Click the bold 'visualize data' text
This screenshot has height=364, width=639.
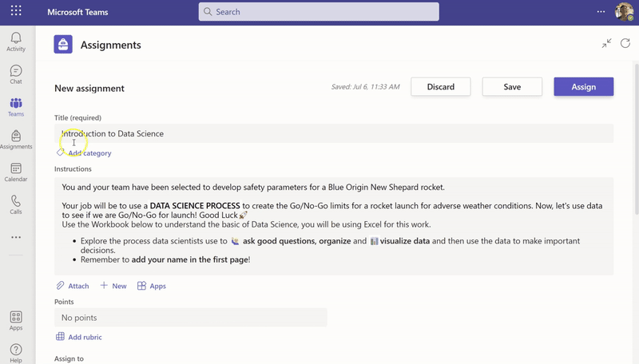405,240
